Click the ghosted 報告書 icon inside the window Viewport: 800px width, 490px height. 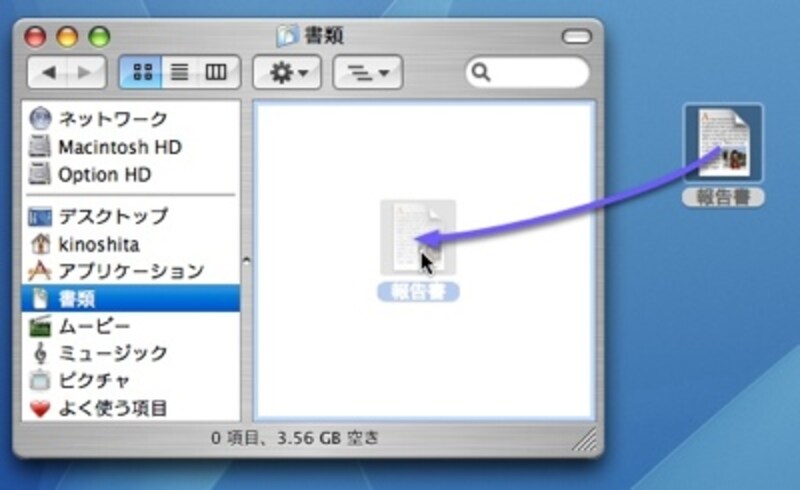(x=418, y=237)
